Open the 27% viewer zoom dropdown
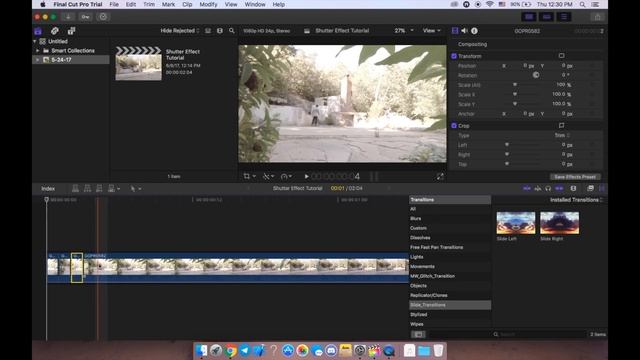This screenshot has height=360, width=640. [404, 31]
